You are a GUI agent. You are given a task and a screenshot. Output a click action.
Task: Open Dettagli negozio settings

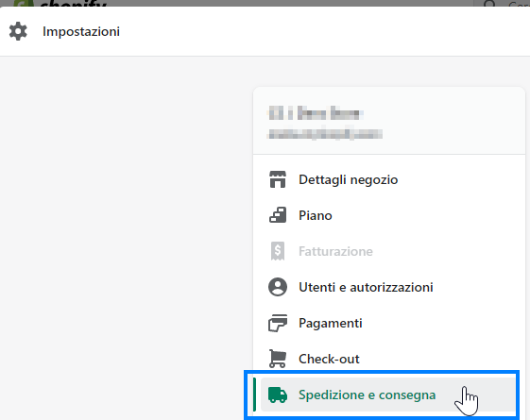tap(388, 179)
